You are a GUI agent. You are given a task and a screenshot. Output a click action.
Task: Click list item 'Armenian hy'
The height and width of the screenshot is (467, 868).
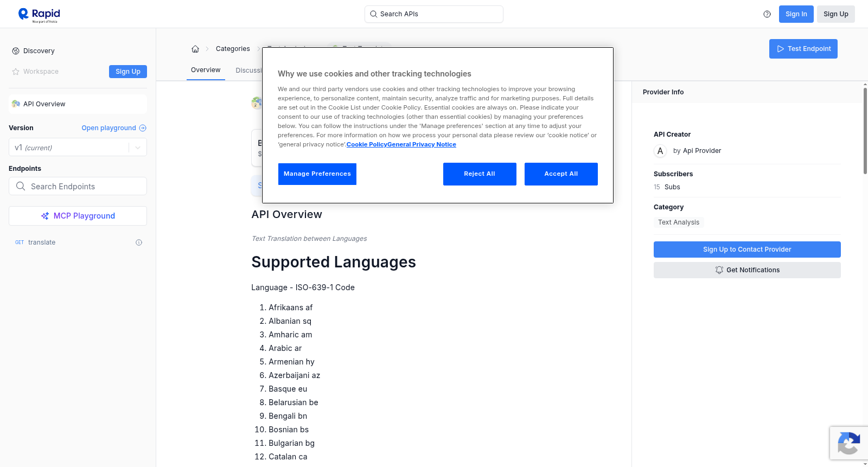click(291, 362)
